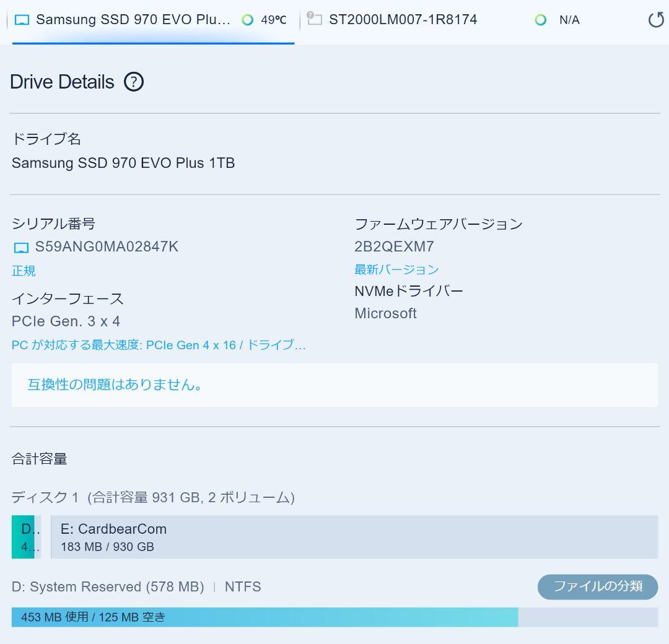This screenshot has width=669, height=644.
Task: Open the Drive Details help question mark icon
Action: tap(134, 82)
